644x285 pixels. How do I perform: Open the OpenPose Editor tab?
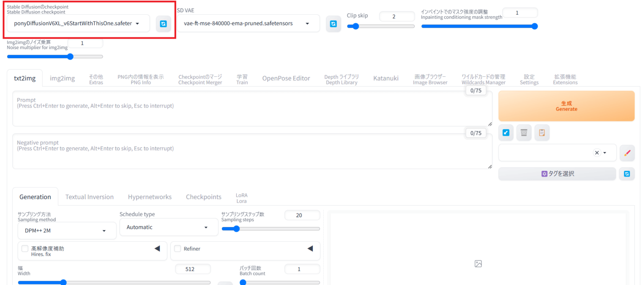[x=286, y=78]
